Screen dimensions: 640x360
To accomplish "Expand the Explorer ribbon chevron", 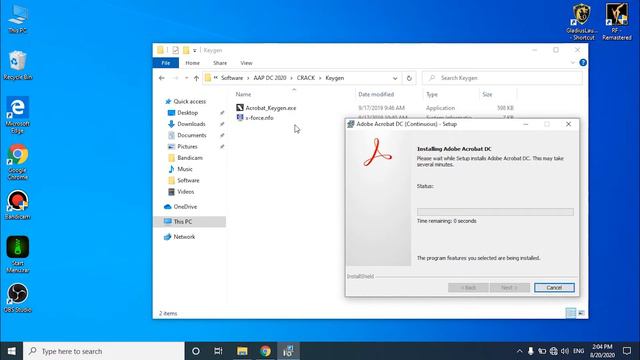I will (573, 63).
